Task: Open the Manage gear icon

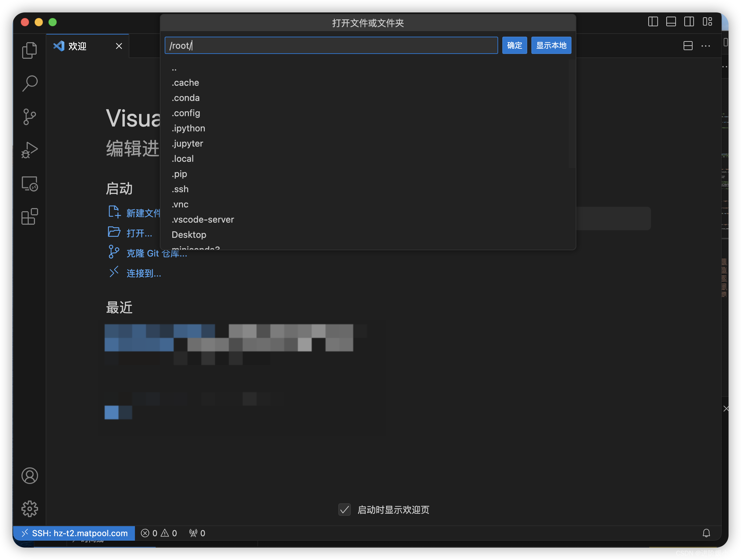Action: click(29, 508)
